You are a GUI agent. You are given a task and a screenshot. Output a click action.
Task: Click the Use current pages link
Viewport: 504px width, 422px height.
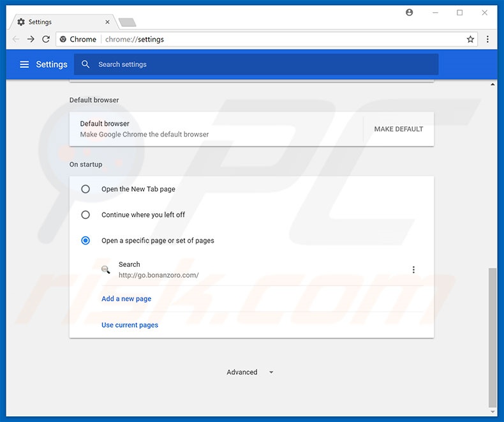tap(130, 325)
